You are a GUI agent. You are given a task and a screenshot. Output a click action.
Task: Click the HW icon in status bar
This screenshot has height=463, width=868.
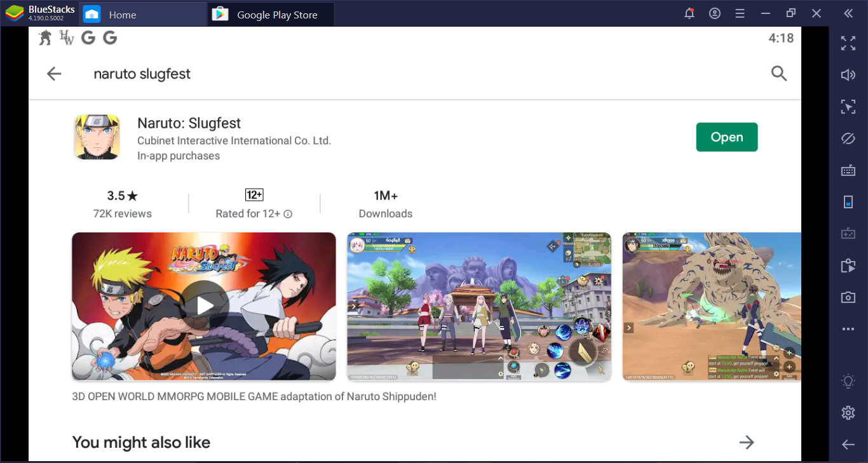(67, 38)
